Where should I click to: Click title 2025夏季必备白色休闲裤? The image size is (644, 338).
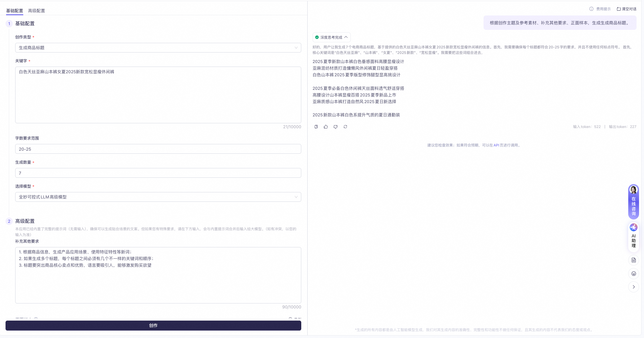click(358, 88)
